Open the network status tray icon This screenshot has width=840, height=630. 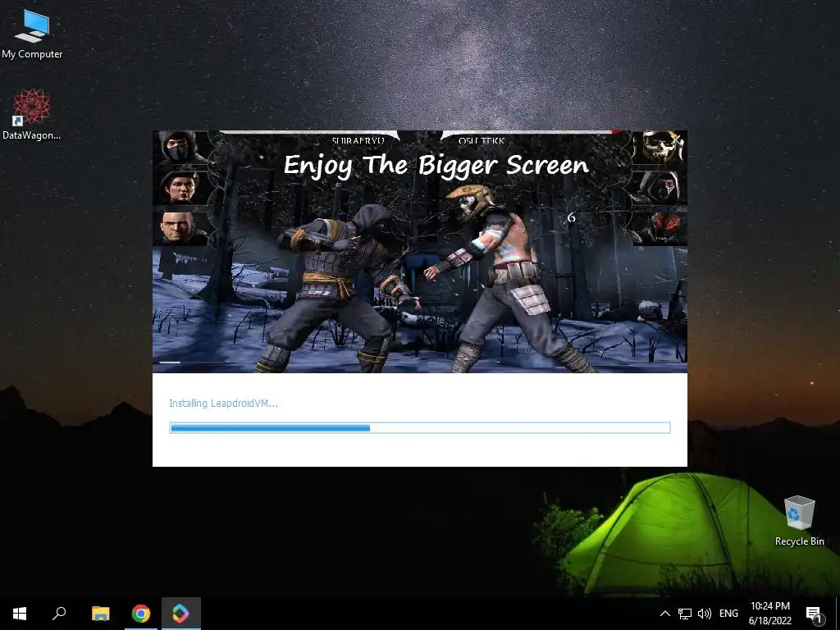point(685,614)
